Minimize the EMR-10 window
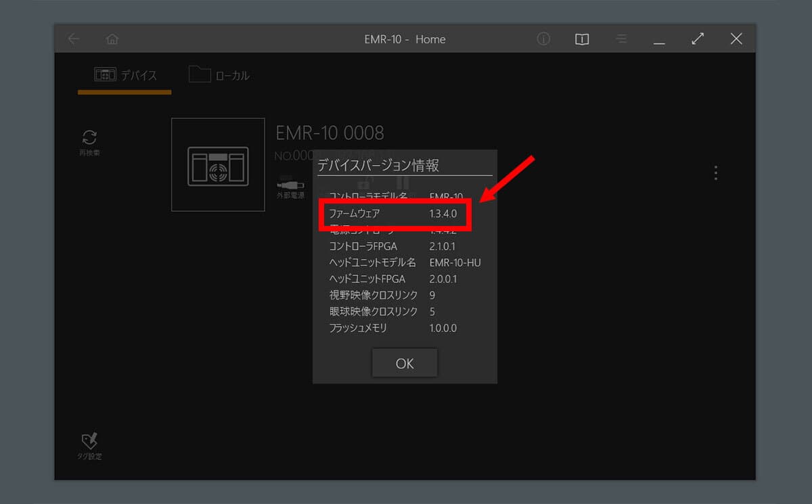Image resolution: width=812 pixels, height=504 pixels. [659, 41]
